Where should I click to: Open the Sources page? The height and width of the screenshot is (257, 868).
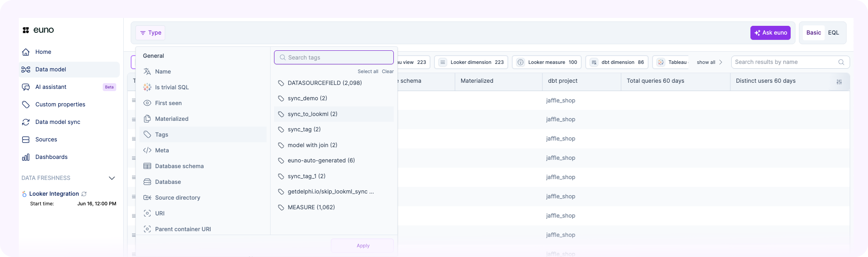(x=46, y=139)
